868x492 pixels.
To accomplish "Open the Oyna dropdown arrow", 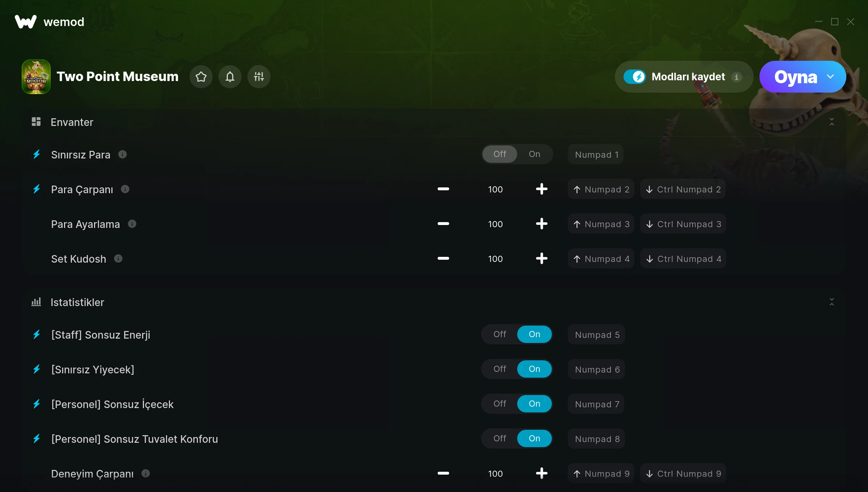I will [x=830, y=77].
